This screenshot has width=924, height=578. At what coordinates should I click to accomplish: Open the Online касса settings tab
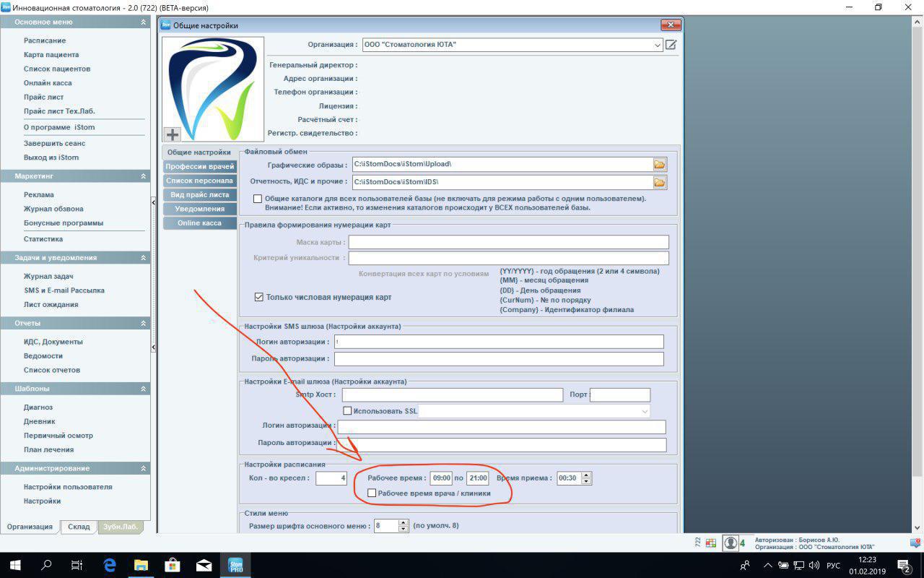click(x=200, y=223)
